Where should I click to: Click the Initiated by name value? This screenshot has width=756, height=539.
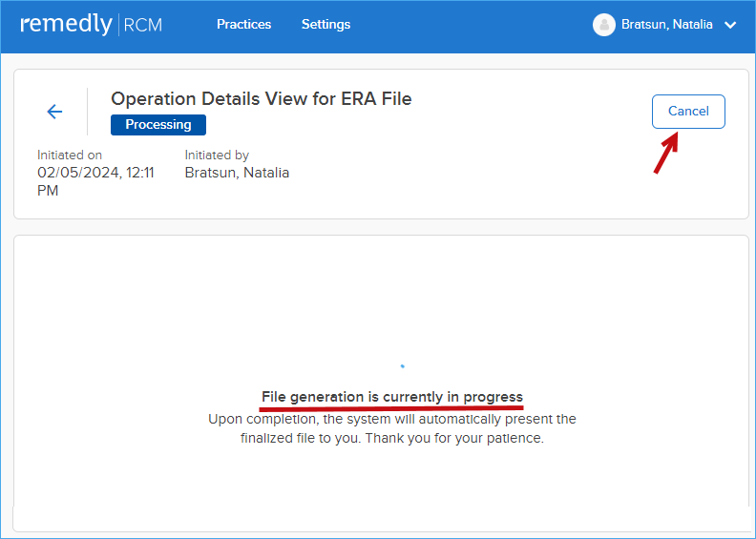[237, 173]
